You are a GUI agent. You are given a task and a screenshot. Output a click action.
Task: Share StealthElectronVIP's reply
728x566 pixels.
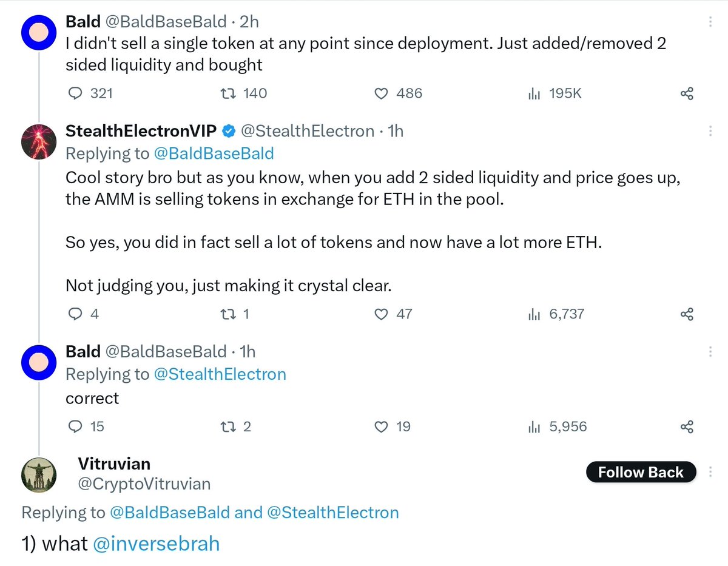click(x=687, y=315)
